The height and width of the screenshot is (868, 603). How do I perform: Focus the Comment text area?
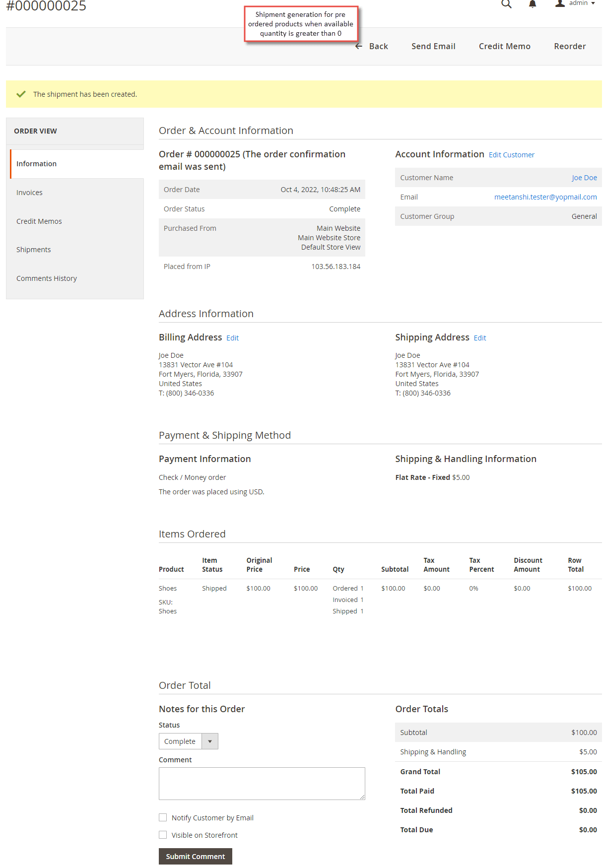262,784
